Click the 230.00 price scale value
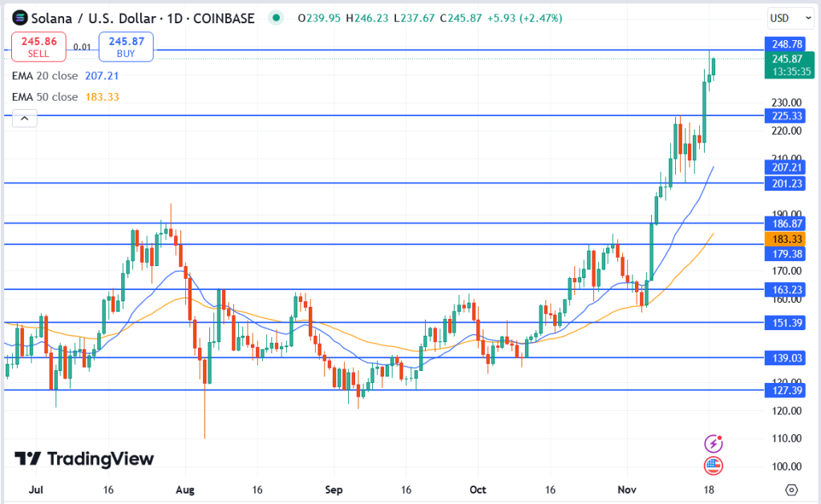 787,103
